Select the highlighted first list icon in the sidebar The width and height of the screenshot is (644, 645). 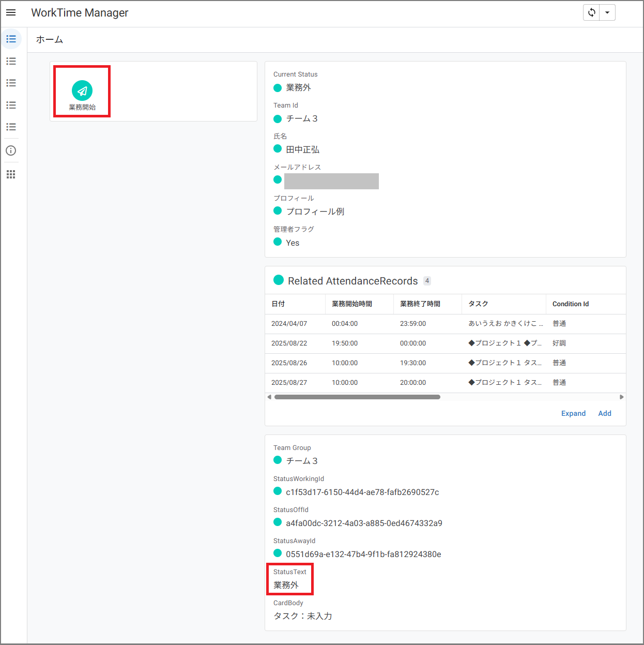[11, 39]
